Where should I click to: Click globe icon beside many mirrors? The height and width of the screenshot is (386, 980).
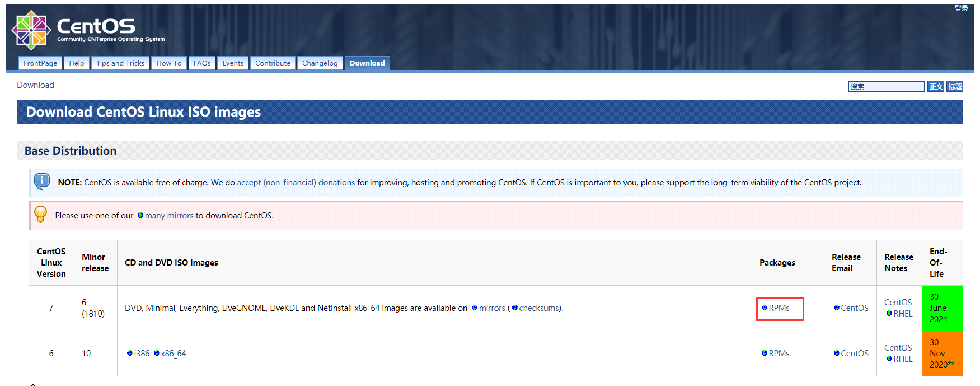[140, 215]
